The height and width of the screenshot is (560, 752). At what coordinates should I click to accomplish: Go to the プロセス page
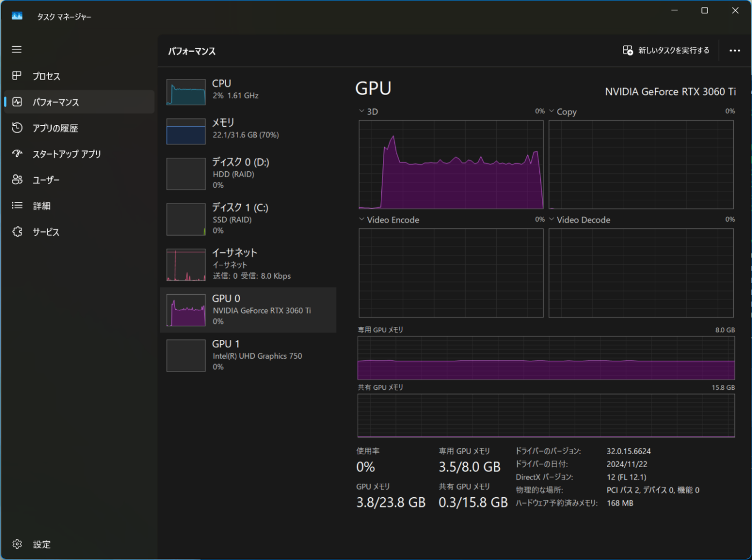(79, 76)
